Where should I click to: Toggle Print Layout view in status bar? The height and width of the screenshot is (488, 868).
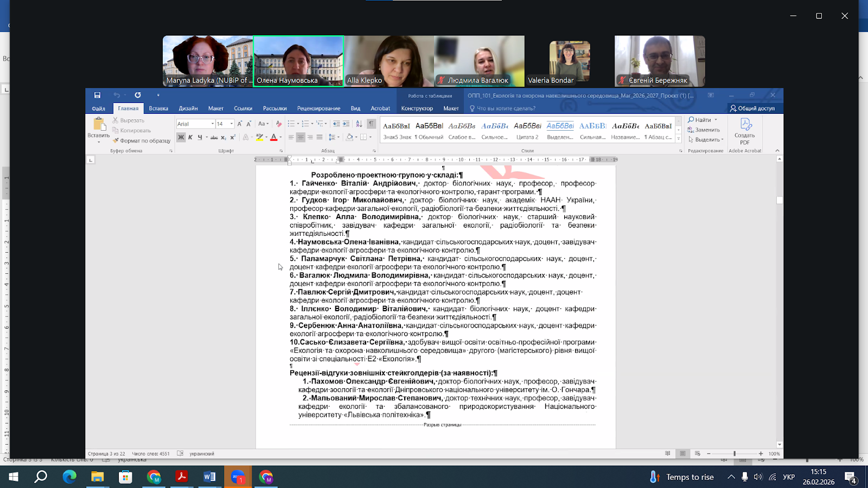tap(682, 453)
